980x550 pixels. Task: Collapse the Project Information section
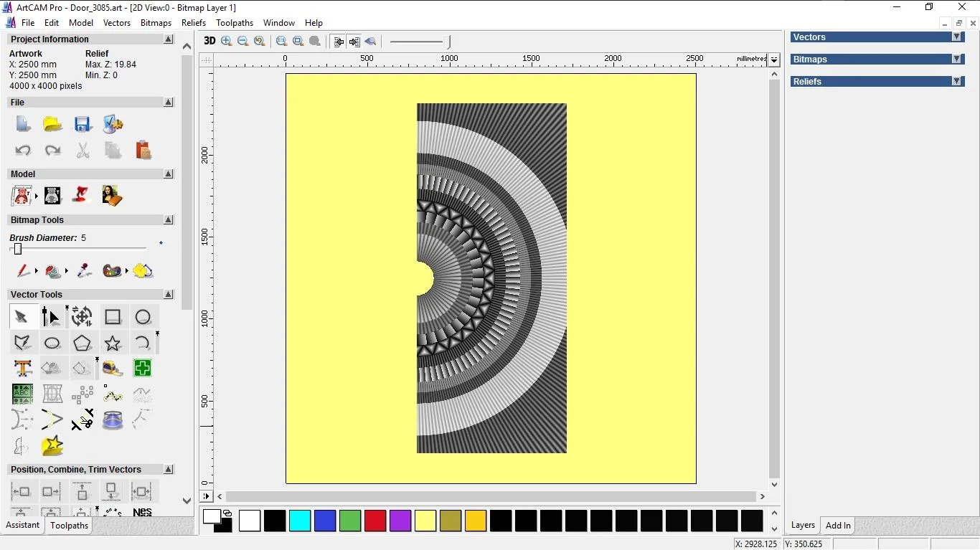169,39
